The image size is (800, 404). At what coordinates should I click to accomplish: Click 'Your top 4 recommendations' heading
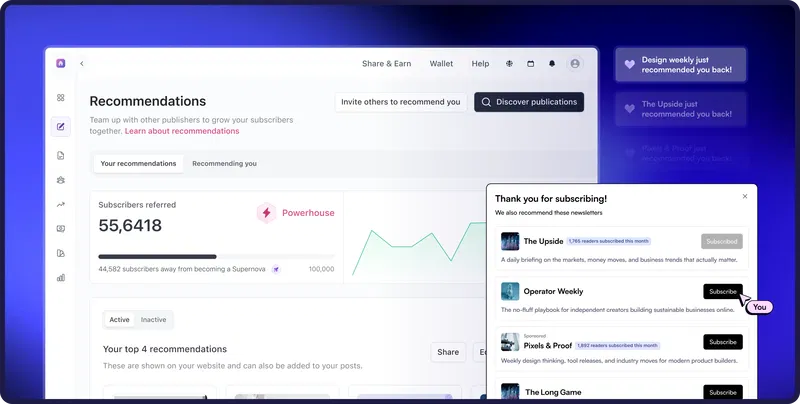point(165,349)
